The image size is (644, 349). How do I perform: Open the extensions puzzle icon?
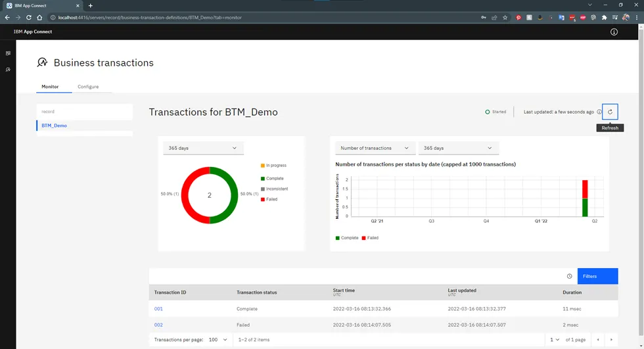(x=604, y=18)
